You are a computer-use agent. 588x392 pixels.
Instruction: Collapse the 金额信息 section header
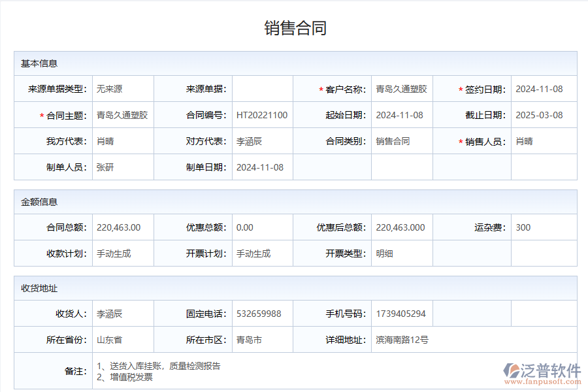click(x=39, y=203)
